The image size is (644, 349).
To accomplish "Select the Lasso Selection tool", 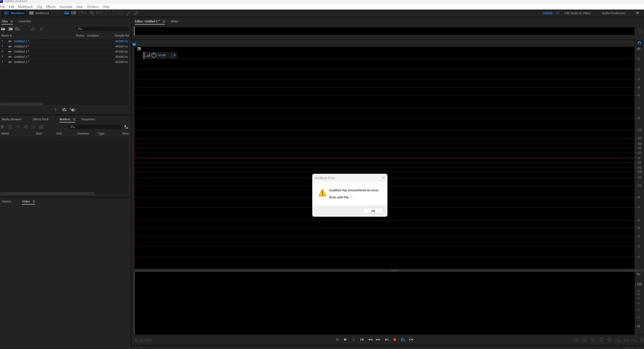I will (121, 13).
